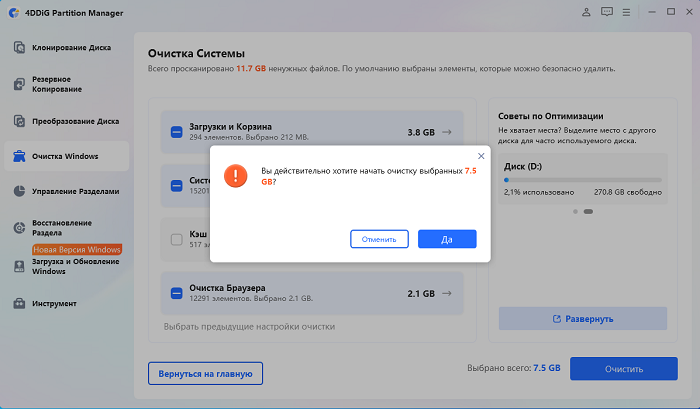
Task: Toggle the Загрузки и Корзина checkbox
Action: tap(177, 132)
